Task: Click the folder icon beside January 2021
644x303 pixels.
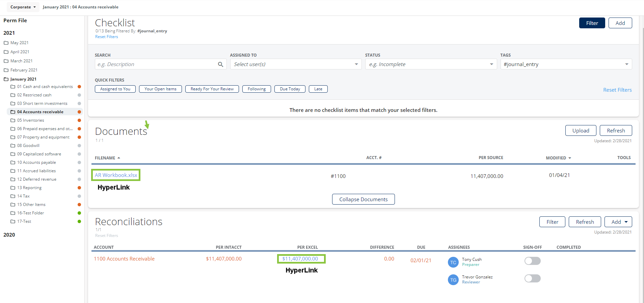Action: click(x=6, y=79)
